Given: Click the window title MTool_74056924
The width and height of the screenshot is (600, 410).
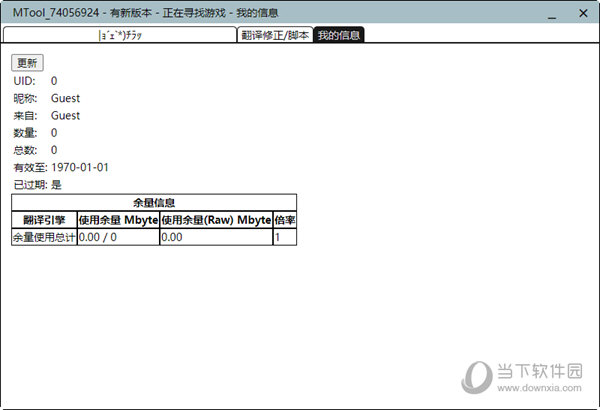Looking at the screenshot, I should 56,13.
